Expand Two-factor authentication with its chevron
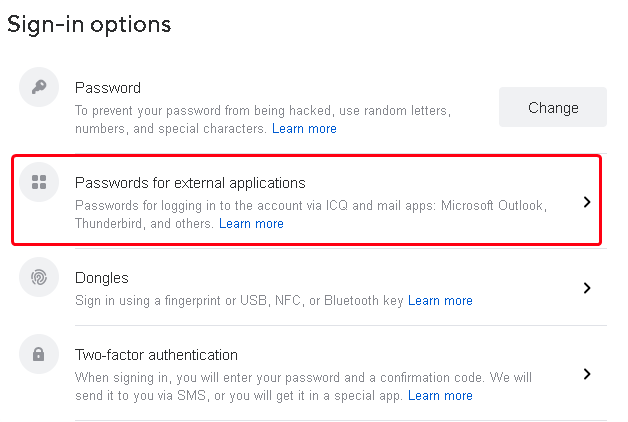Screen dimensions: 628x422 point(587,374)
